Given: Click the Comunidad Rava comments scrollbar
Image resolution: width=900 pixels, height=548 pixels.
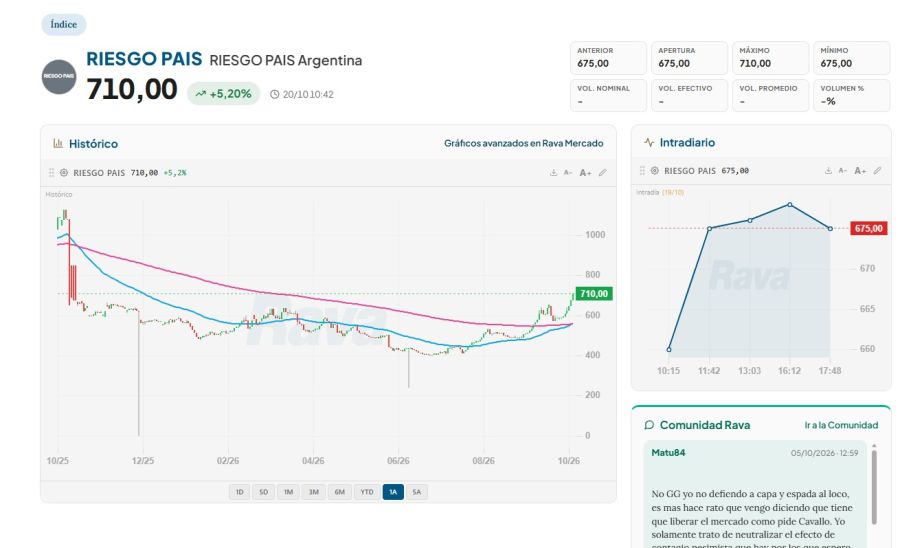Looking at the screenshot, I should [874, 487].
